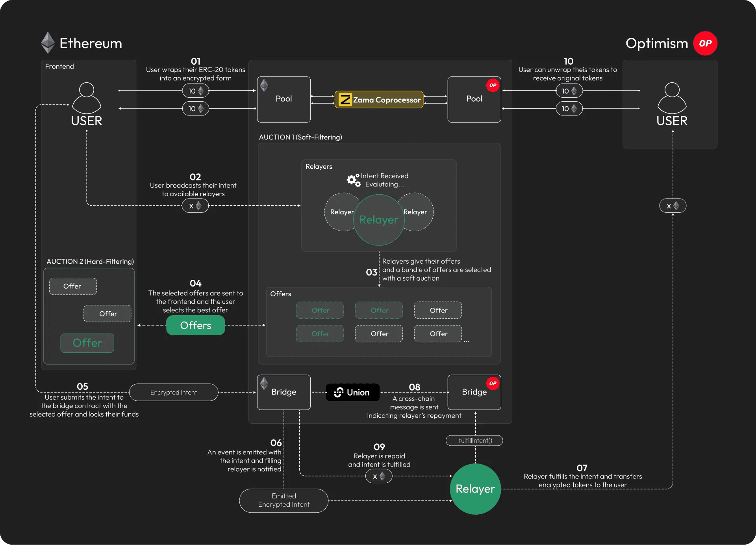Click the Encrypted Intent pill

(173, 392)
